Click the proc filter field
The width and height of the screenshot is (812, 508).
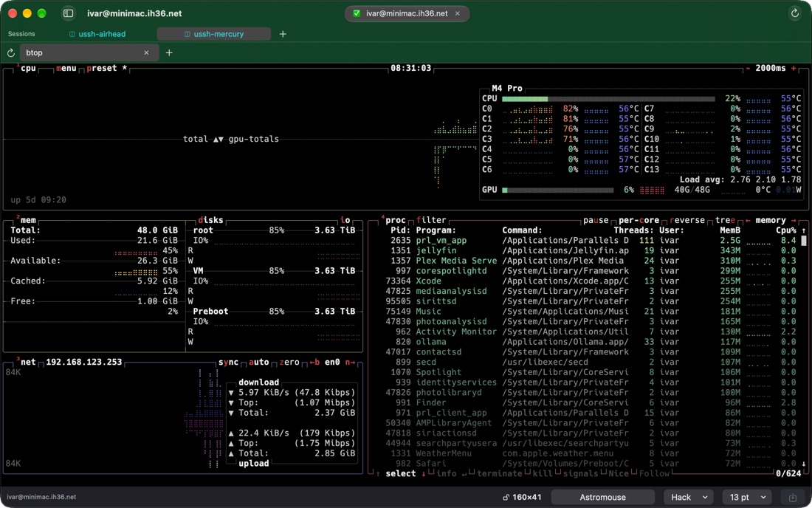(x=431, y=221)
